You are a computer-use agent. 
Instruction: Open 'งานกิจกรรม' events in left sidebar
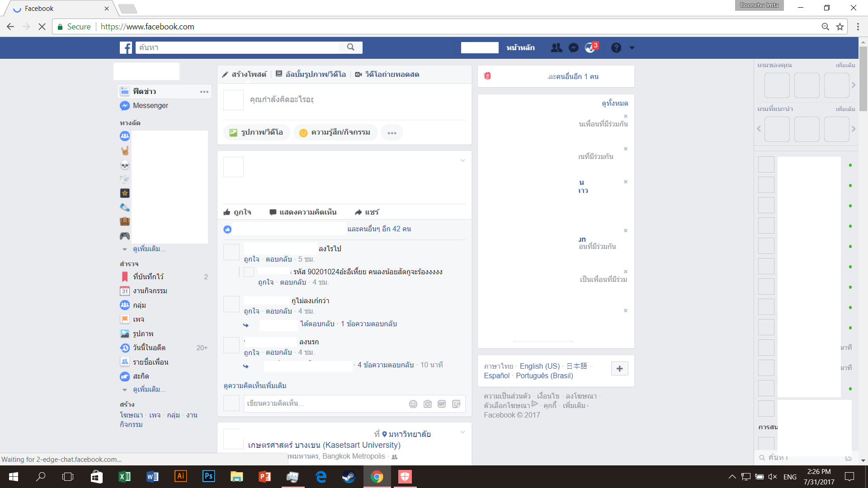pos(150,291)
